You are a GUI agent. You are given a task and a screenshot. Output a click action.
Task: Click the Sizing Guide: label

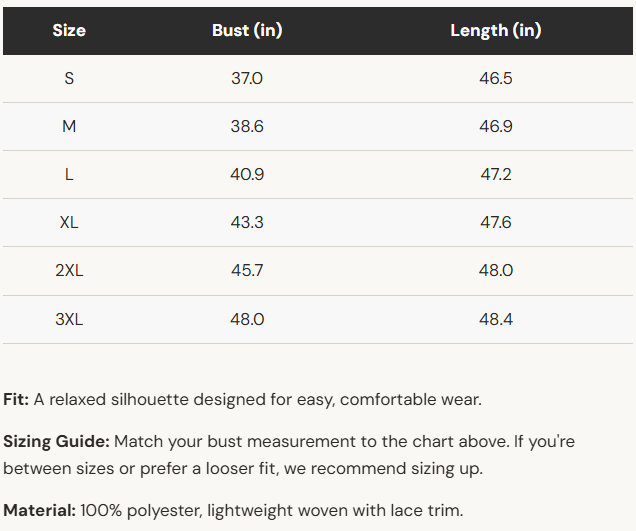tap(56, 441)
